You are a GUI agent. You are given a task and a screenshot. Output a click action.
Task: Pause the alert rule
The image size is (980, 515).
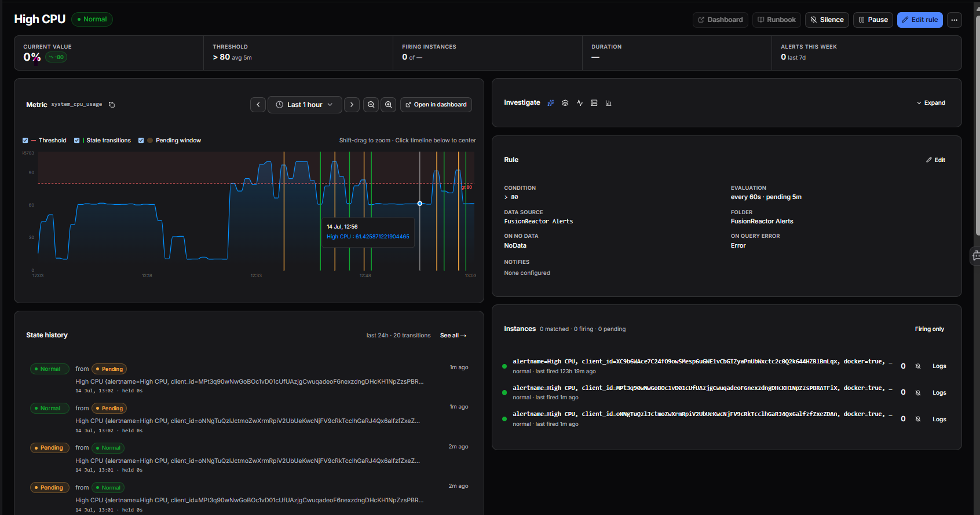click(x=873, y=20)
